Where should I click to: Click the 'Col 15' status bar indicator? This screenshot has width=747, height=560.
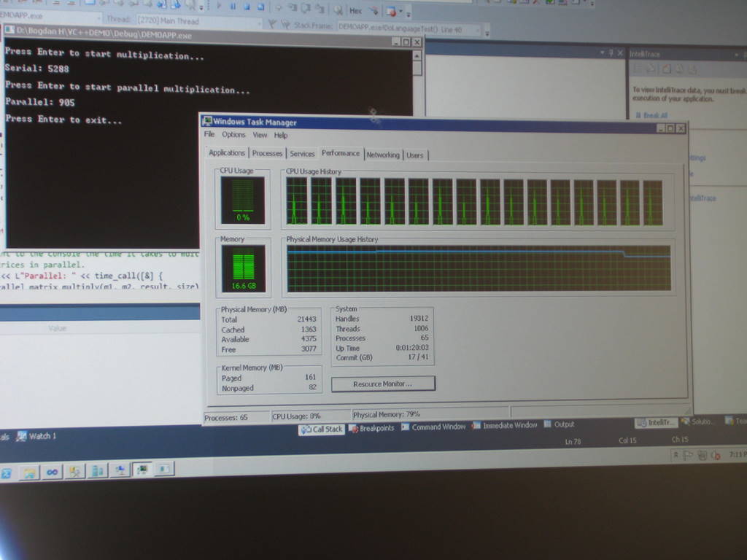627,440
